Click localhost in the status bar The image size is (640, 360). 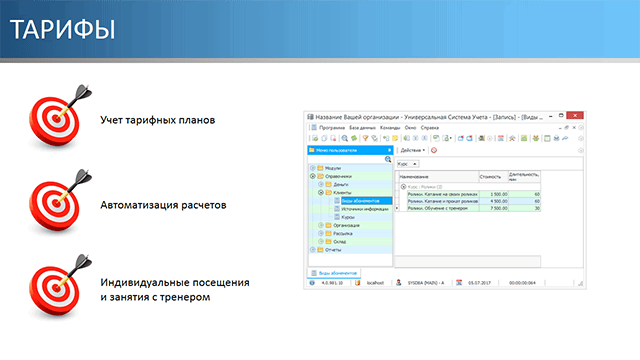coord(375,283)
